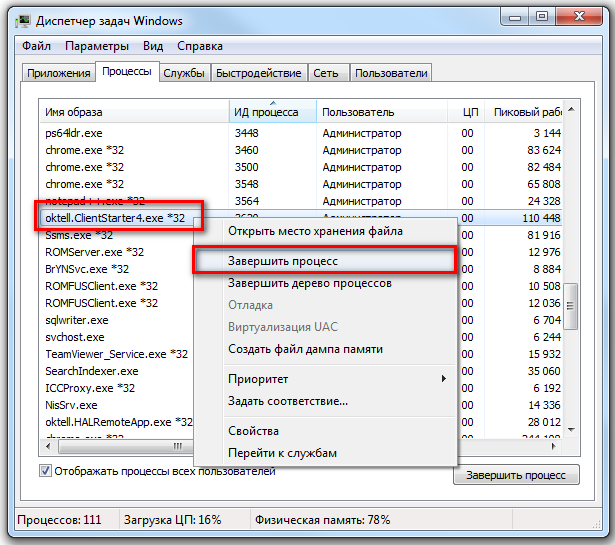
Task: Open the Справка menu
Action: click(200, 46)
